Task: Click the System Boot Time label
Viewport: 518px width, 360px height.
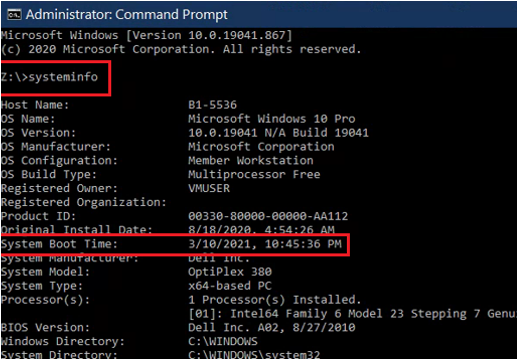Action: pyautogui.click(x=59, y=244)
